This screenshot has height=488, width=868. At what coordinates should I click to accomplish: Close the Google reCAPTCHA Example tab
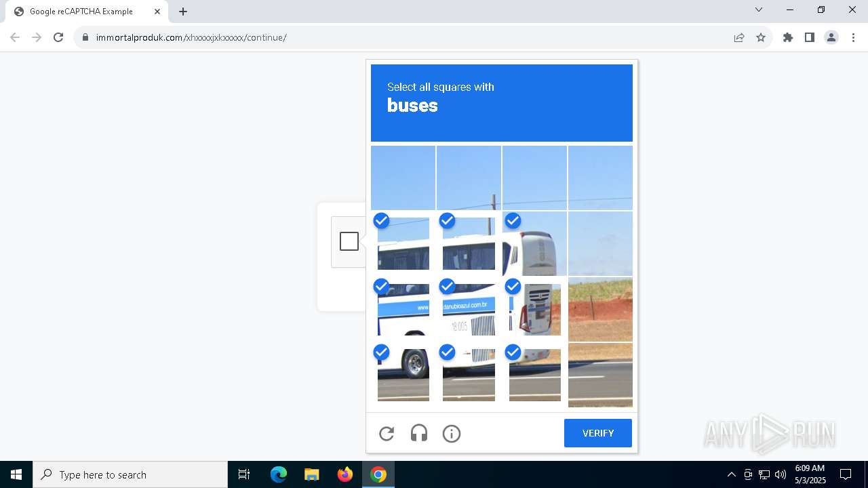[x=157, y=12]
